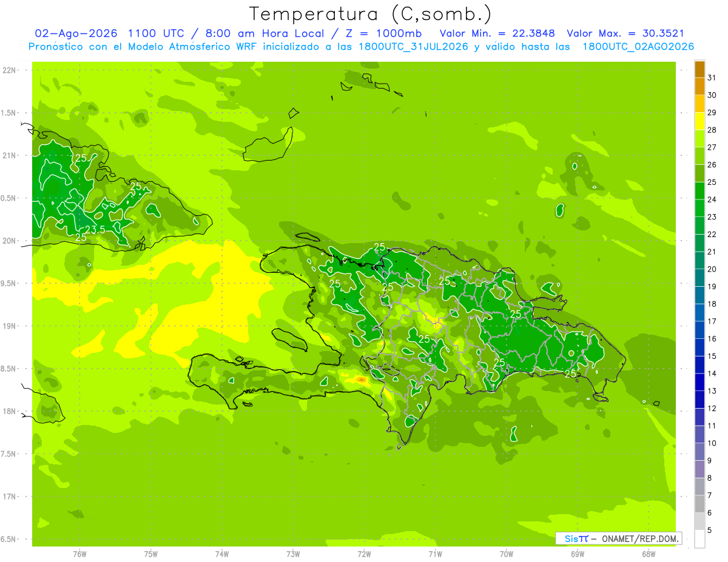Select the '6.5N' latitude axis label

pyautogui.click(x=8, y=539)
